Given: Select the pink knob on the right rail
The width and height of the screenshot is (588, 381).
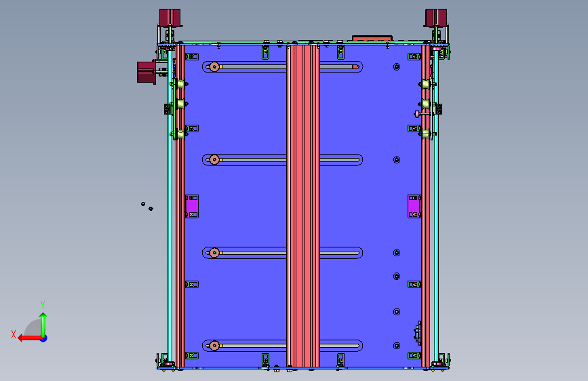Looking at the screenshot, I should click(417, 114).
